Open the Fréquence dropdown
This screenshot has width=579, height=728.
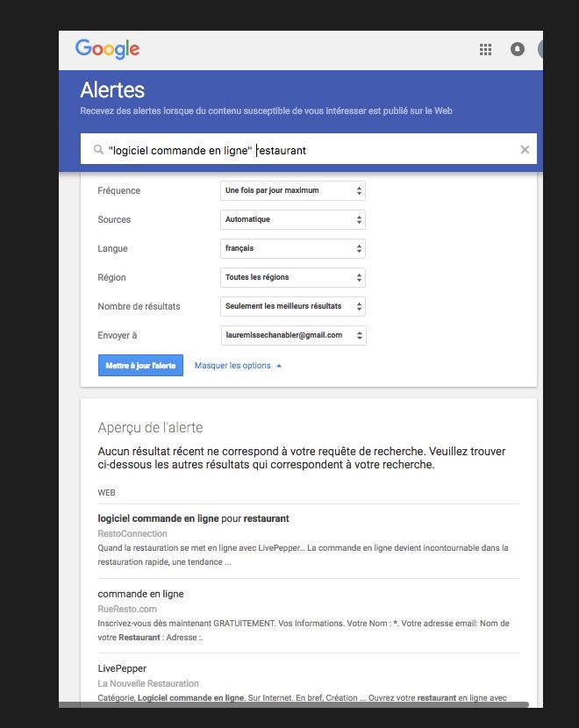coord(293,191)
